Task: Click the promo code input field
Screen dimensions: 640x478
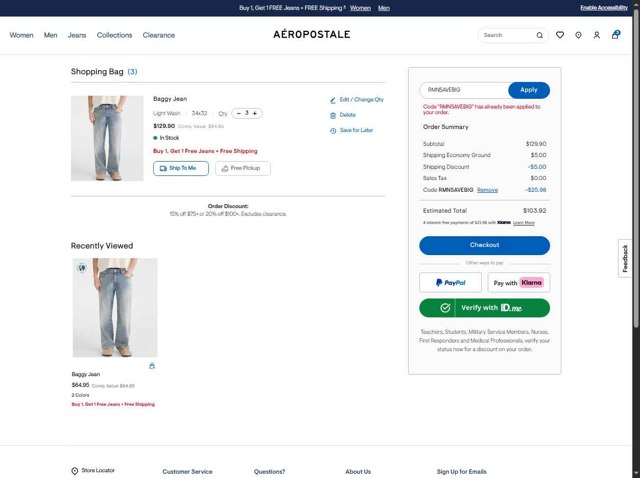Action: [x=464, y=90]
